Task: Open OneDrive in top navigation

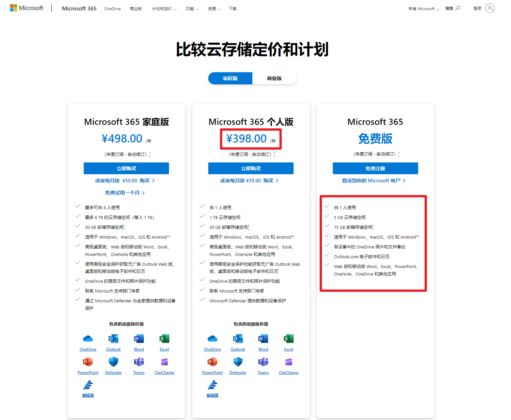Action: coord(112,9)
